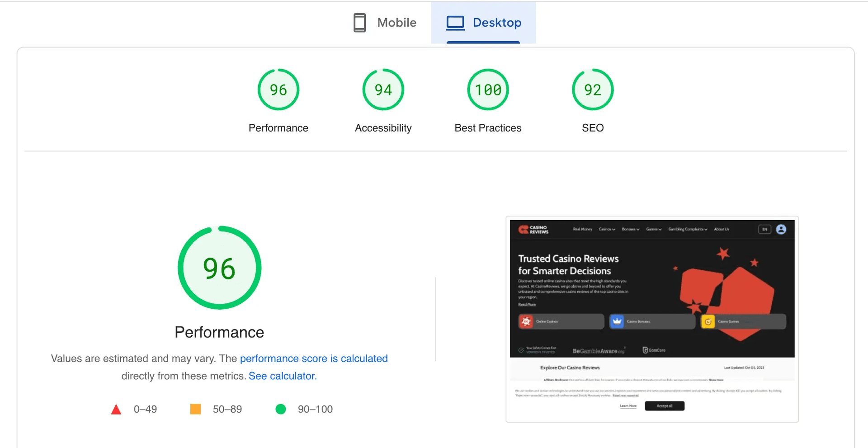Viewport: 868px width, 448px height.
Task: Click the orange square 50–89 legend icon
Action: click(196, 409)
